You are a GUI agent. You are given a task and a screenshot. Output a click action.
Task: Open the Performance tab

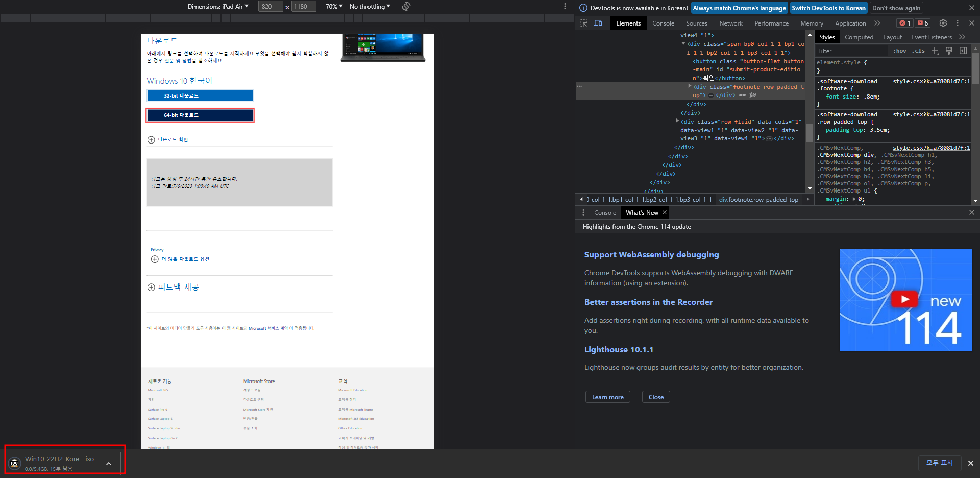click(x=771, y=23)
